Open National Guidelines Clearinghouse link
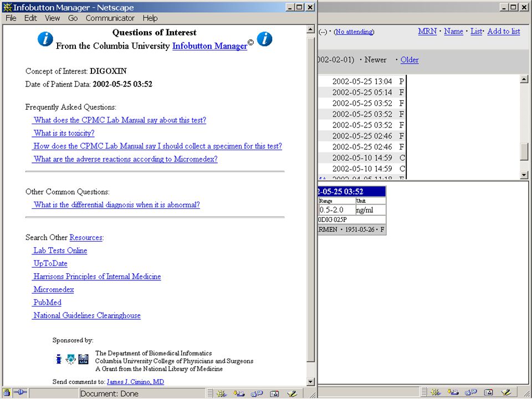Screen dimensions: 532x399 pos(86,315)
